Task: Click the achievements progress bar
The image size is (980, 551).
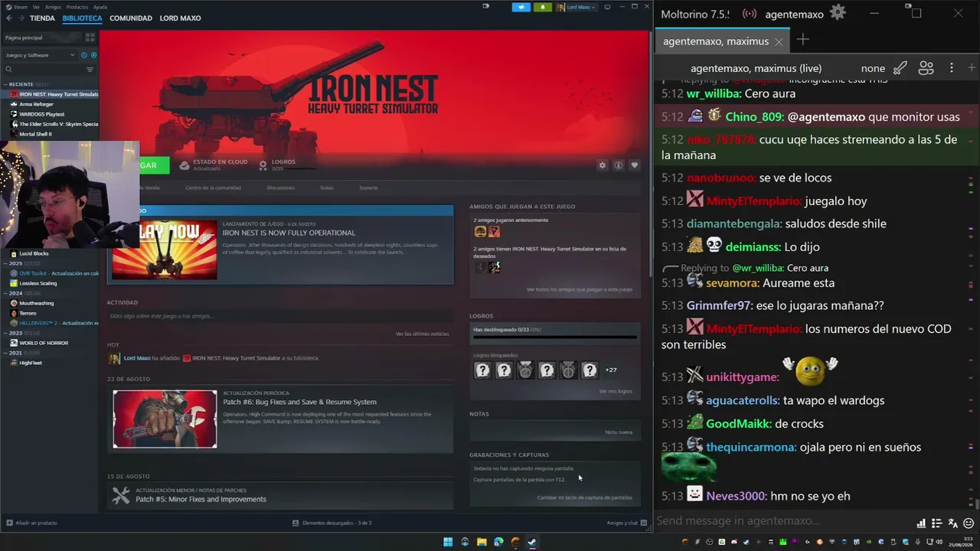Action: (x=555, y=337)
